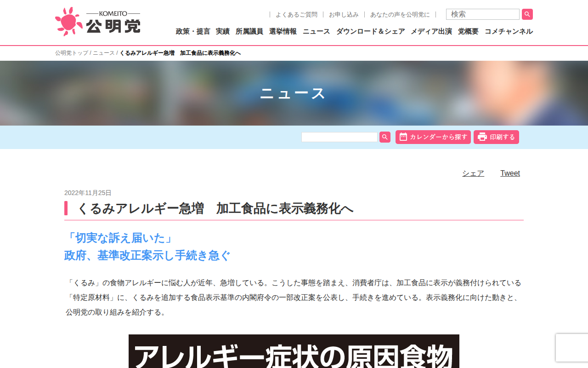The image size is (588, 368).
Task: Click the article date 2022年11月25日
Action: tap(88, 193)
